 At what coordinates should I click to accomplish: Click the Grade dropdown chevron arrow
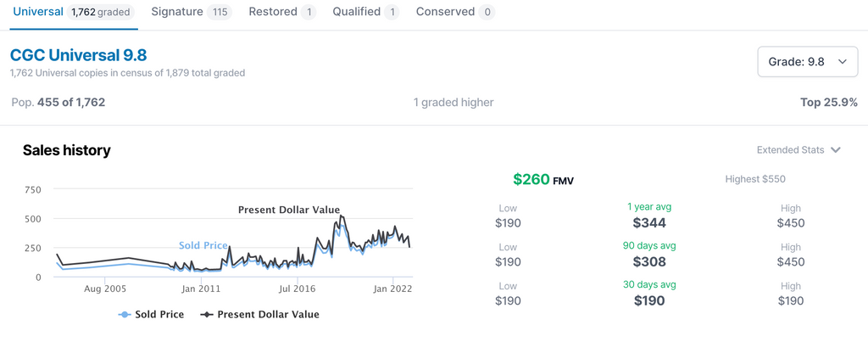(x=842, y=62)
